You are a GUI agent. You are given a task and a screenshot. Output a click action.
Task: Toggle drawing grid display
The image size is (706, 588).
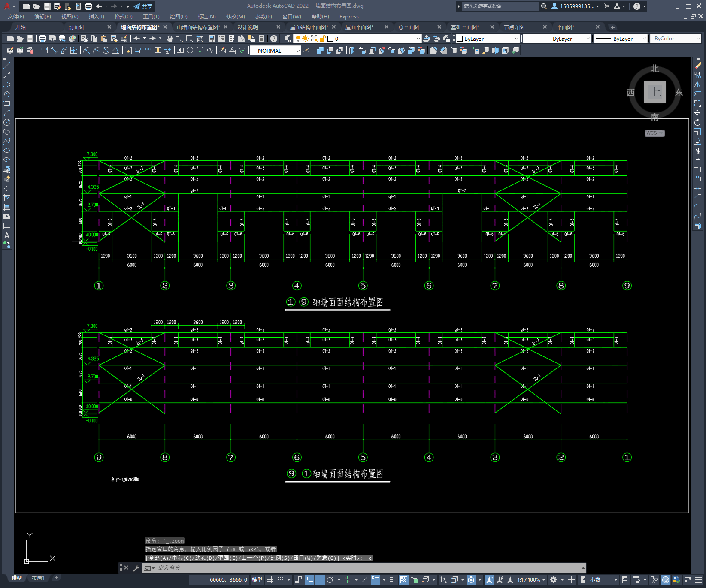pyautogui.click(x=270, y=580)
